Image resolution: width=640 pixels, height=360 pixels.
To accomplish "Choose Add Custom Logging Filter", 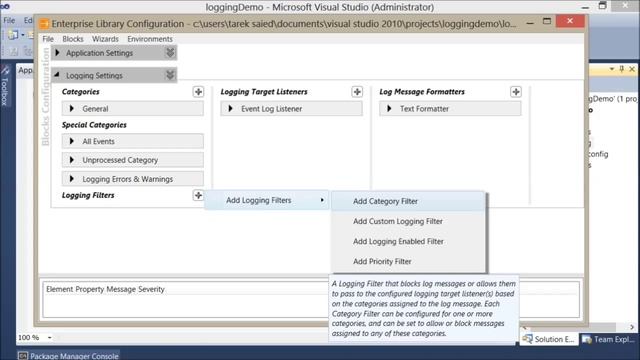I will click(x=408, y=221).
